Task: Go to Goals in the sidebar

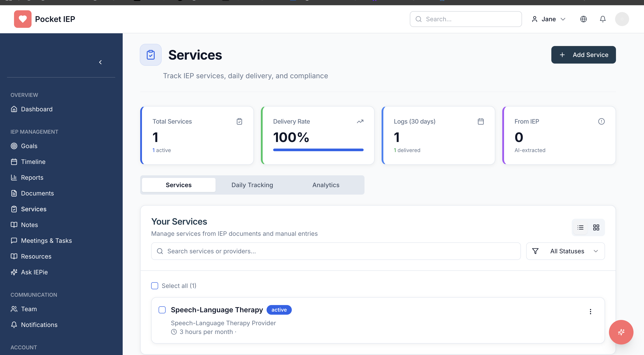Action: [x=29, y=146]
